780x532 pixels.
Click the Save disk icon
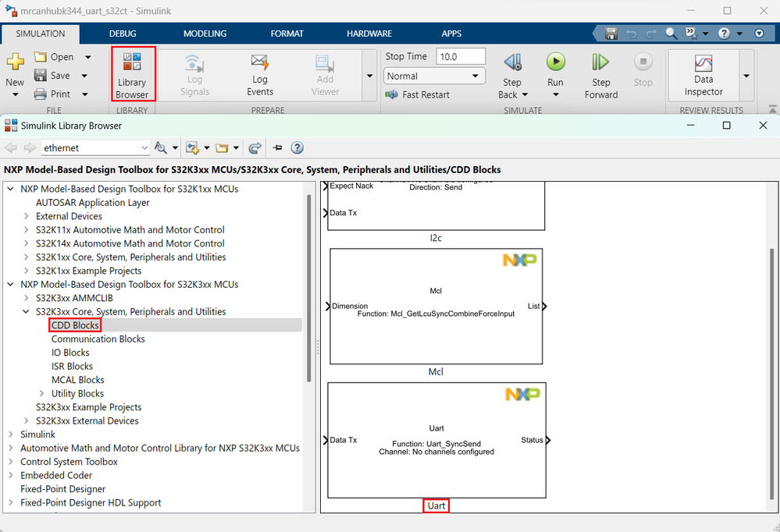[41, 75]
